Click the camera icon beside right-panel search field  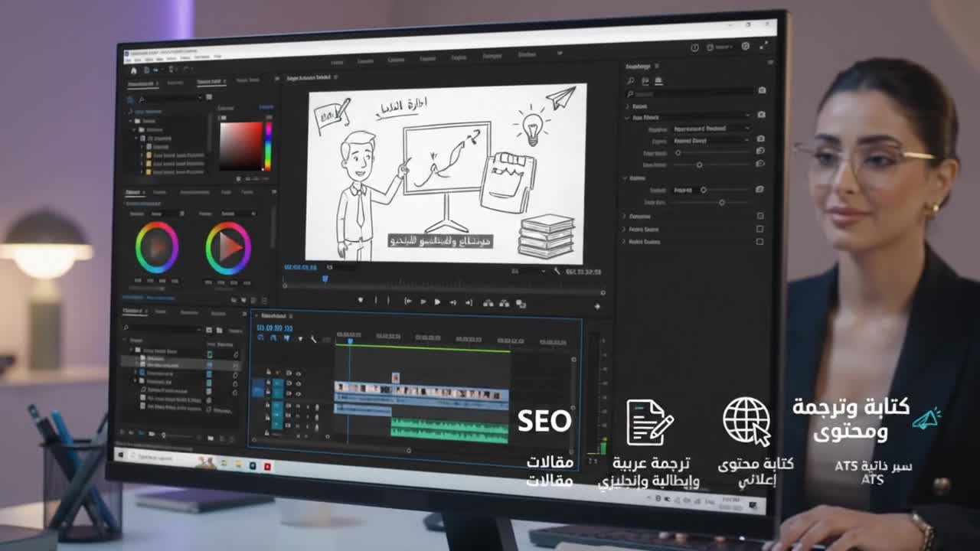[762, 90]
